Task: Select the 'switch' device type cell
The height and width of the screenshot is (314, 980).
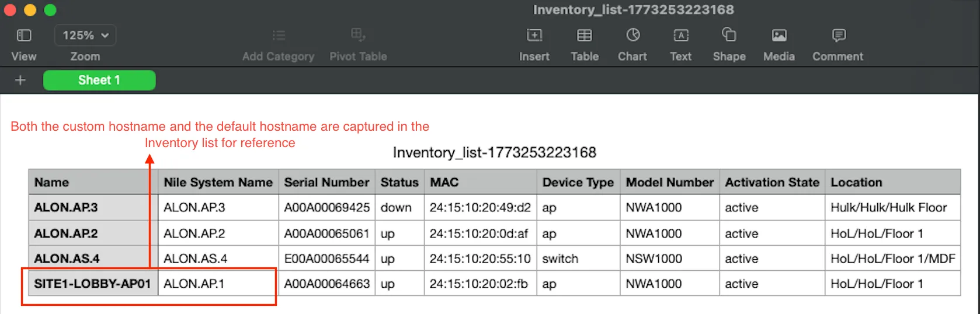Action: [x=578, y=258]
